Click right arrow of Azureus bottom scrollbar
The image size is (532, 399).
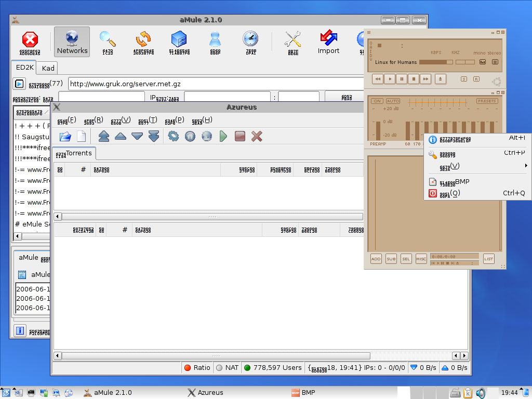464,355
